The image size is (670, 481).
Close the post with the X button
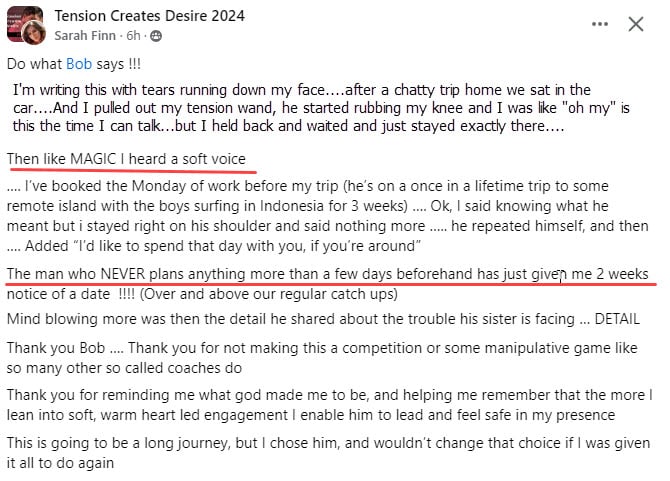tap(635, 24)
